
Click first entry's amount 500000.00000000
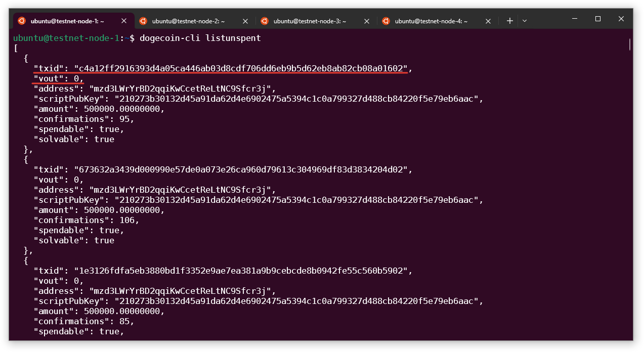point(122,109)
